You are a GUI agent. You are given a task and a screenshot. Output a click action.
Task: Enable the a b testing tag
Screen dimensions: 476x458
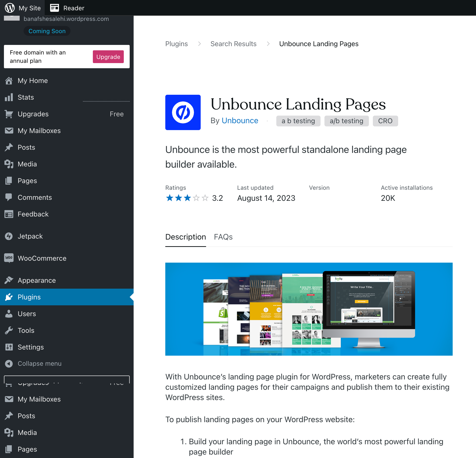[x=298, y=121]
